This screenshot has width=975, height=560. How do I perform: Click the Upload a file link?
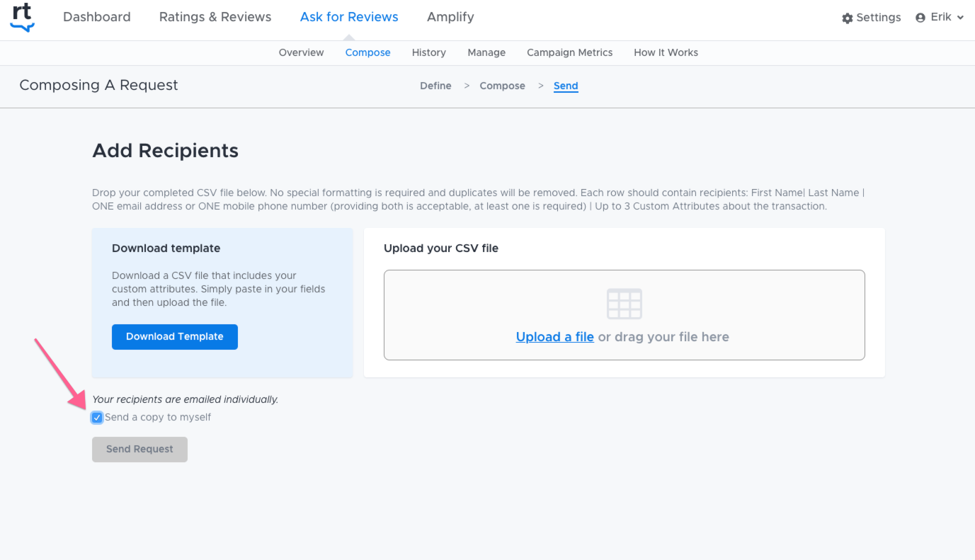tap(554, 337)
